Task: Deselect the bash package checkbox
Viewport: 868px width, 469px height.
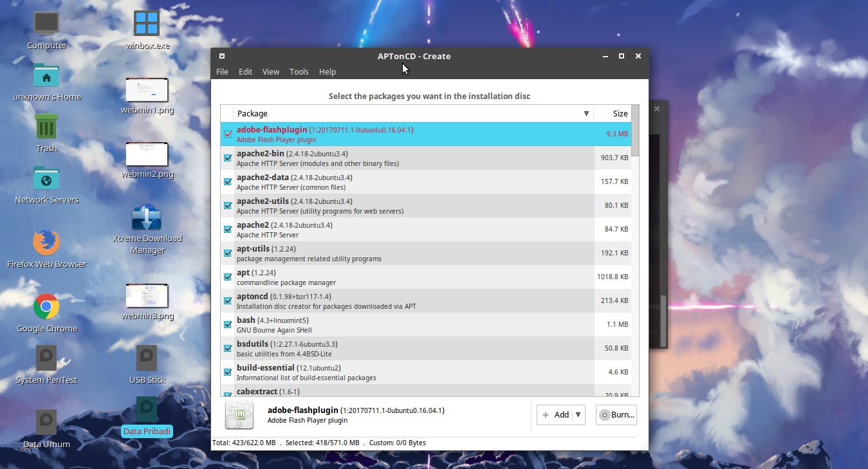Action: pos(228,324)
